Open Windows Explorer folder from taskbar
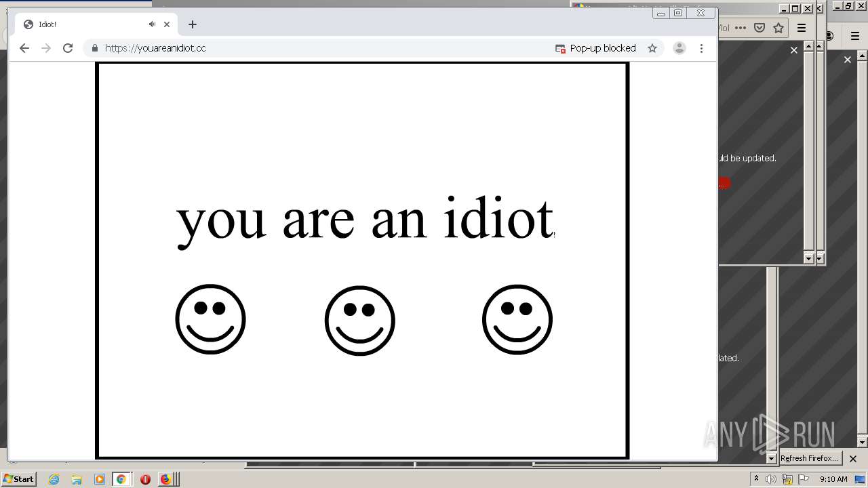 77,479
